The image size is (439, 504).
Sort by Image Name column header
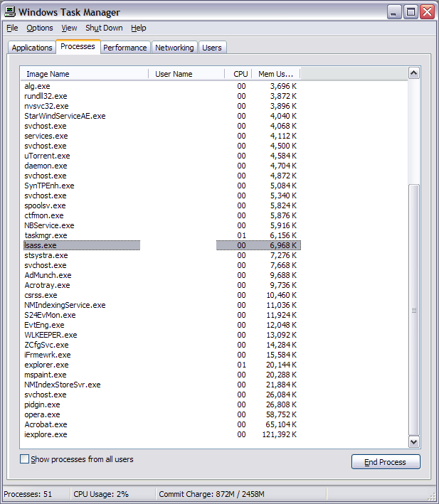coord(84,74)
